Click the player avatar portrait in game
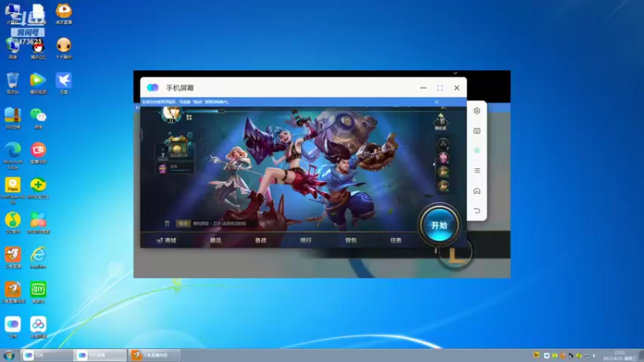Viewport: 644px width, 362px height. (171, 113)
